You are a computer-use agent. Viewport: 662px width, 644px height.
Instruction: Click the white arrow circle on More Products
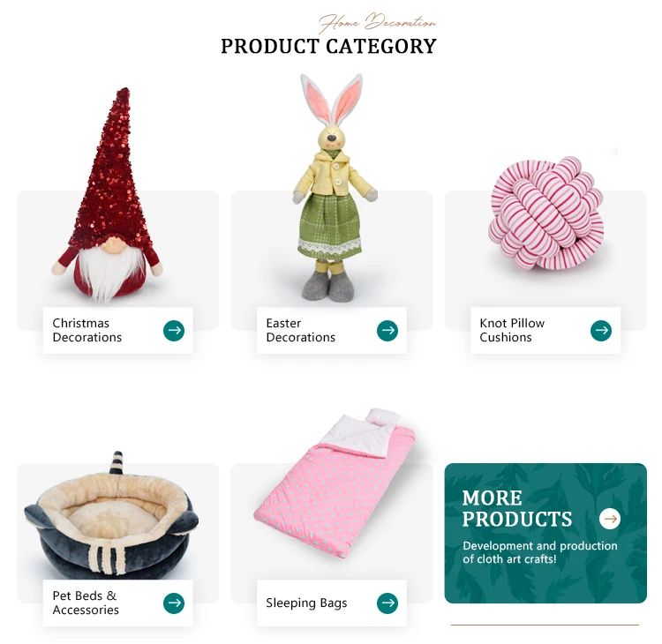609,519
